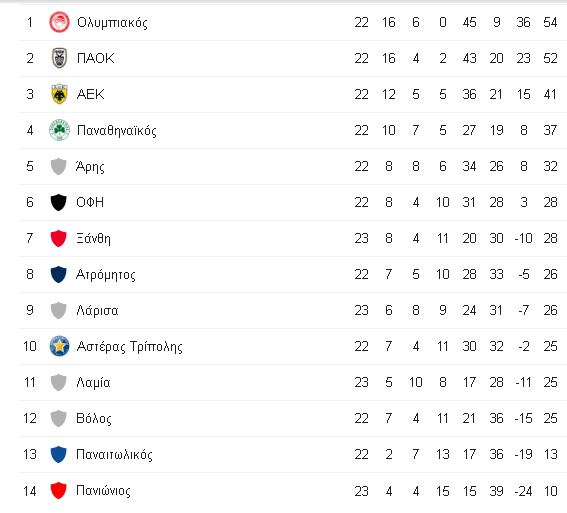Click the Ολυμπιακός club crest icon
Viewport: 567px width, 513px height.
pos(59,22)
